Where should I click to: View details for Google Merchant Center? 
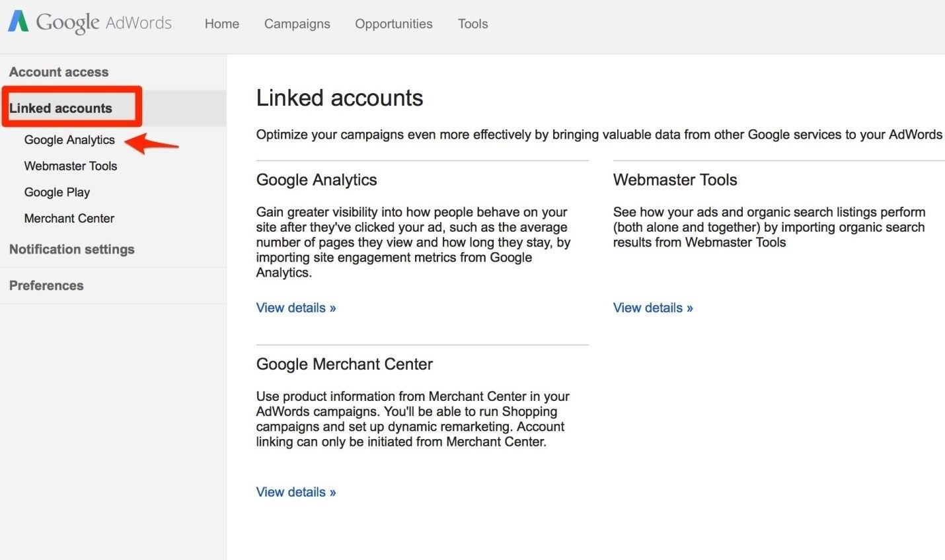coord(295,492)
